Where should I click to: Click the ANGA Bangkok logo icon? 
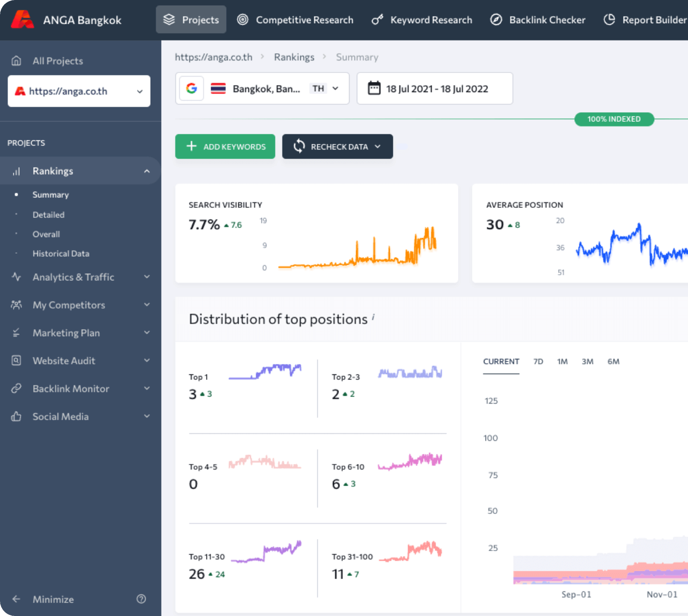pyautogui.click(x=22, y=20)
